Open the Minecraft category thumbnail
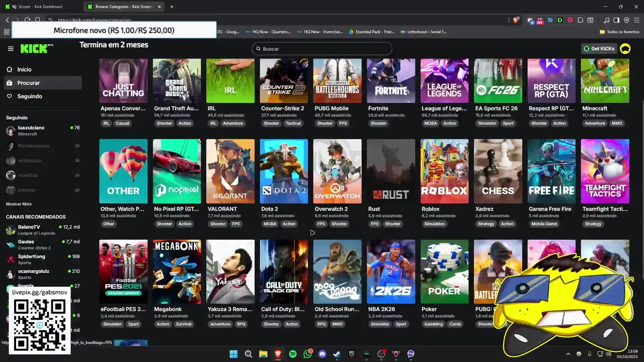This screenshot has width=644, height=362. (605, 80)
